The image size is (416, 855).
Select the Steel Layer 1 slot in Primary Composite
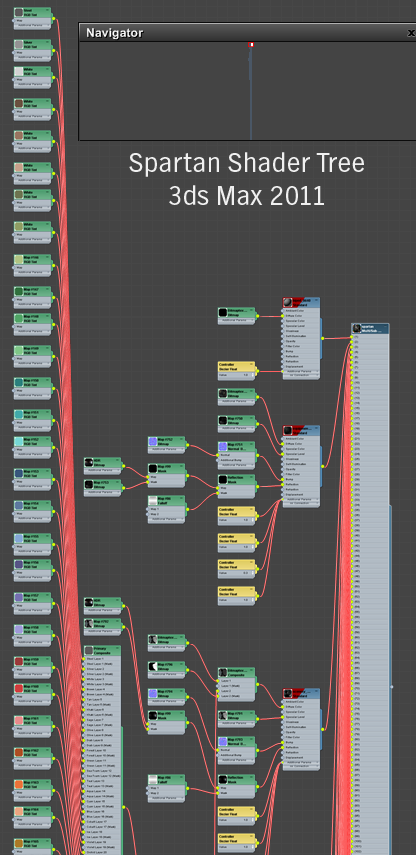[102, 659]
